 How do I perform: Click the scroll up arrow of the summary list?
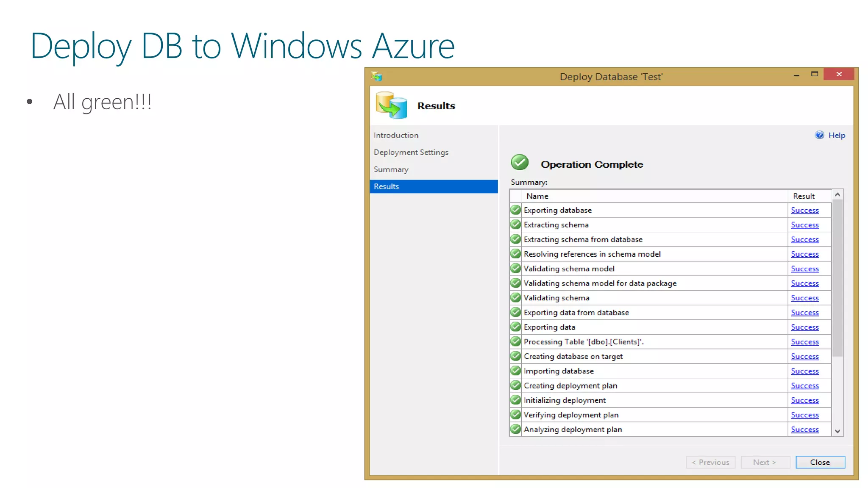click(837, 194)
